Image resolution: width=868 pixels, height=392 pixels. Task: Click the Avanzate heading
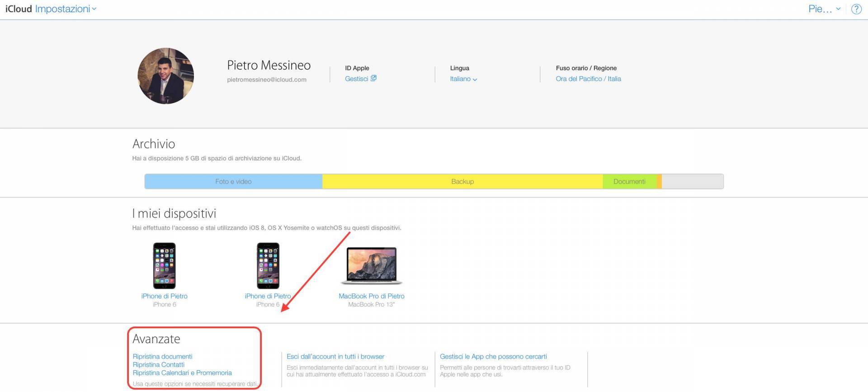156,339
